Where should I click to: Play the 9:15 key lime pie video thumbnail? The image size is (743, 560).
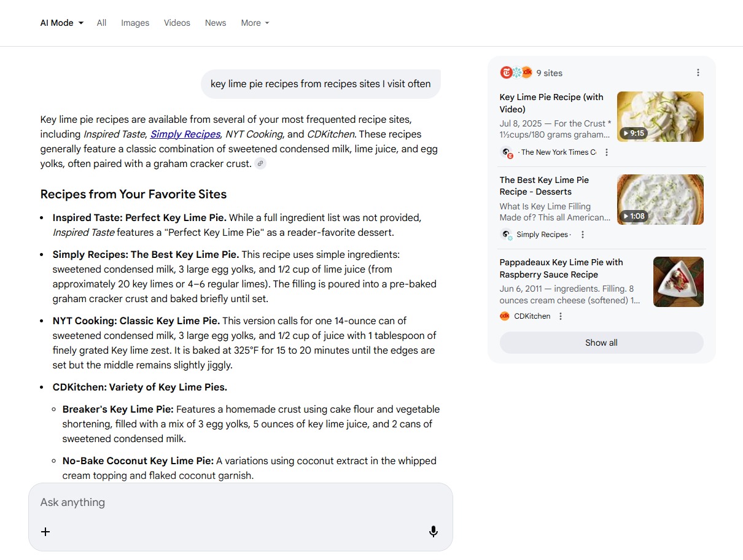click(x=660, y=116)
